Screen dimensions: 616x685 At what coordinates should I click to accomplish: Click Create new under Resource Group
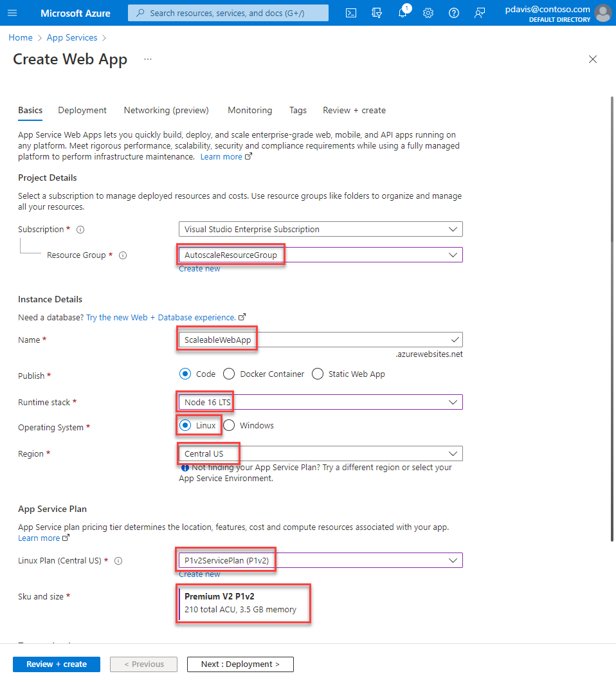click(x=199, y=269)
